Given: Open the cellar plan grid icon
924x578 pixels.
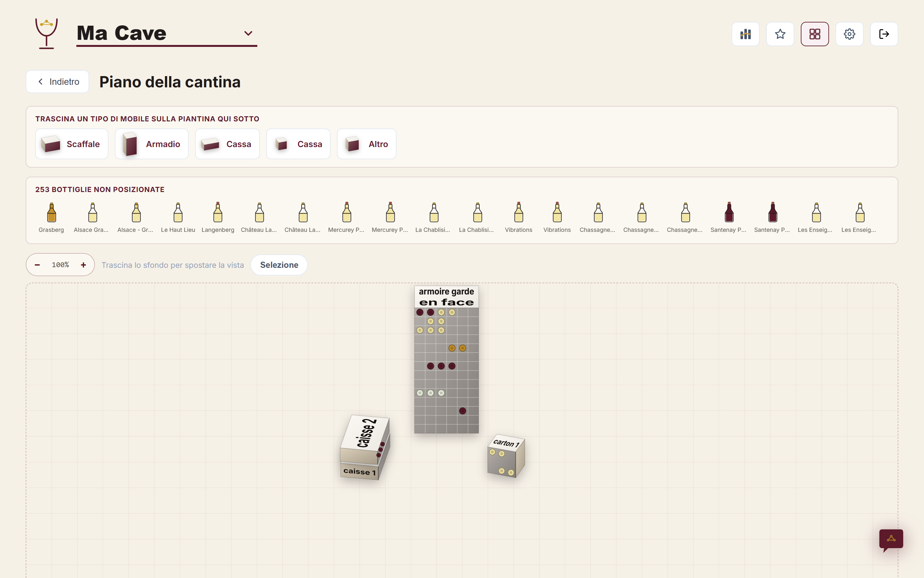Looking at the screenshot, I should point(815,34).
